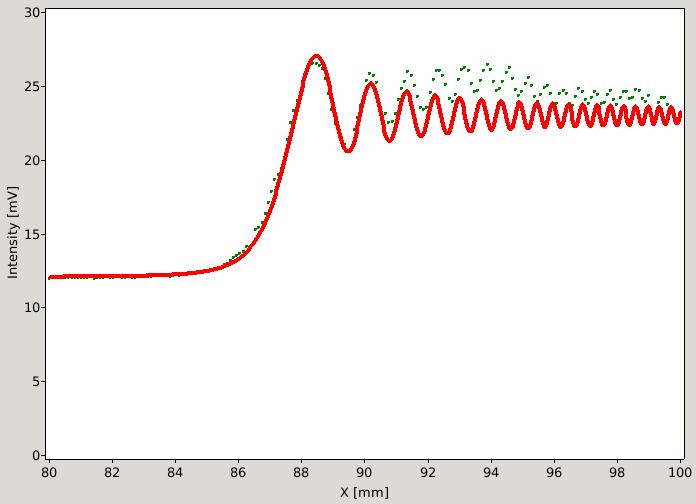Click the Intensity [mV] axis label
The height and width of the screenshot is (504, 696).
click(x=13, y=232)
